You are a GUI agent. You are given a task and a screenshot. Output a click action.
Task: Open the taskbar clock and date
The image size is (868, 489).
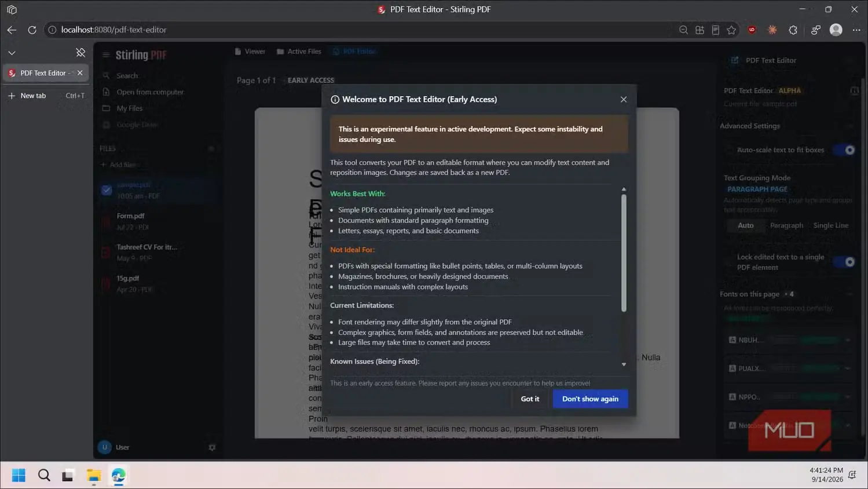[826, 475]
